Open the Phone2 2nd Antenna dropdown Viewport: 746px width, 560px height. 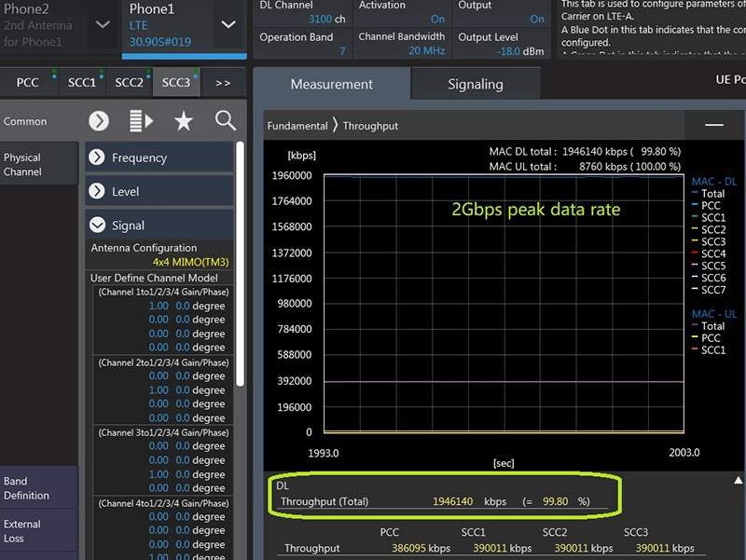coord(103,24)
